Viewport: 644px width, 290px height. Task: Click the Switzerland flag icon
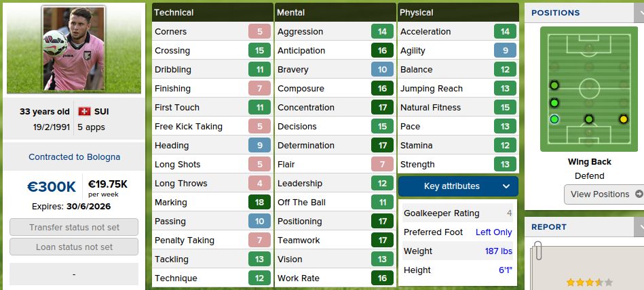[84, 111]
